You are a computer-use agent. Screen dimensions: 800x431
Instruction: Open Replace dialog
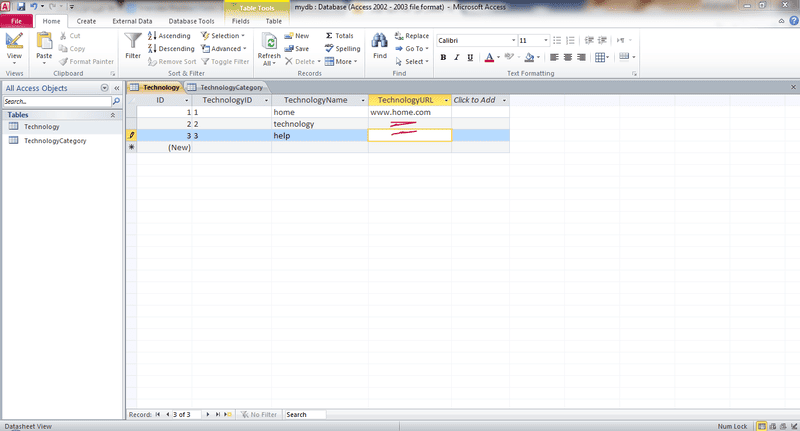point(412,36)
